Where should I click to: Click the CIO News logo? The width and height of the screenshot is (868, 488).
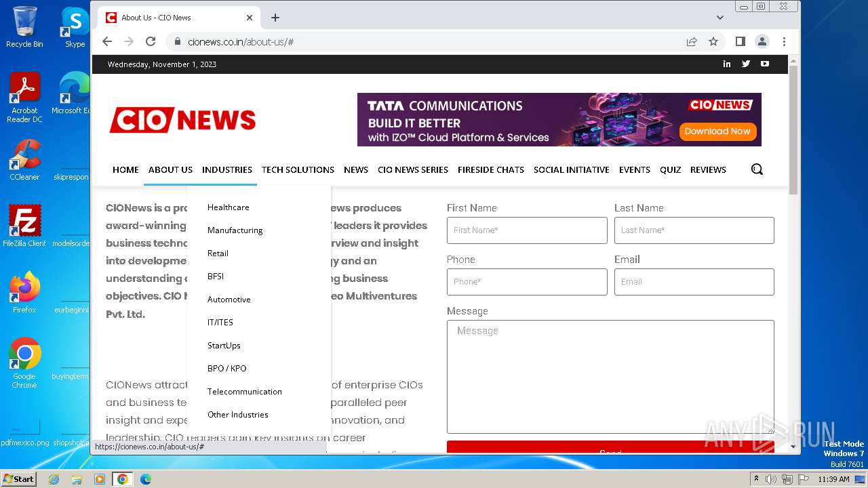pyautogui.click(x=182, y=120)
